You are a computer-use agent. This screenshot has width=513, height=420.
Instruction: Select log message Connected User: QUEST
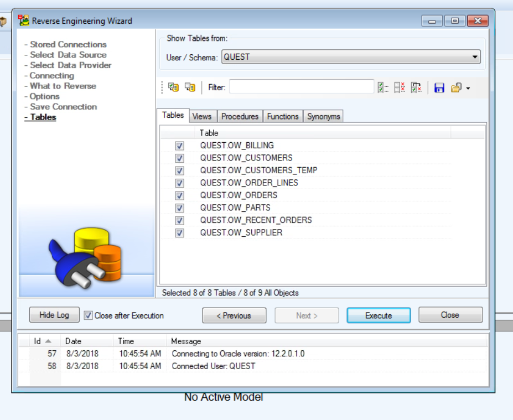(213, 366)
